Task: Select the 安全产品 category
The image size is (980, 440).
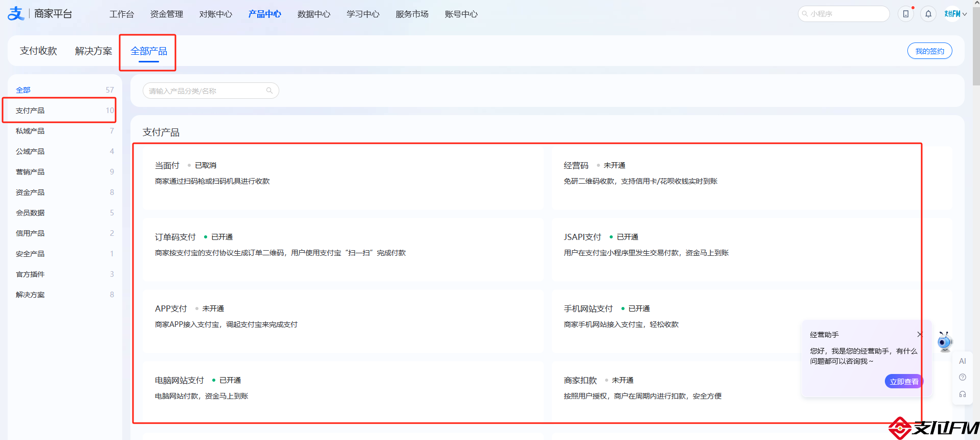Action: click(65, 254)
